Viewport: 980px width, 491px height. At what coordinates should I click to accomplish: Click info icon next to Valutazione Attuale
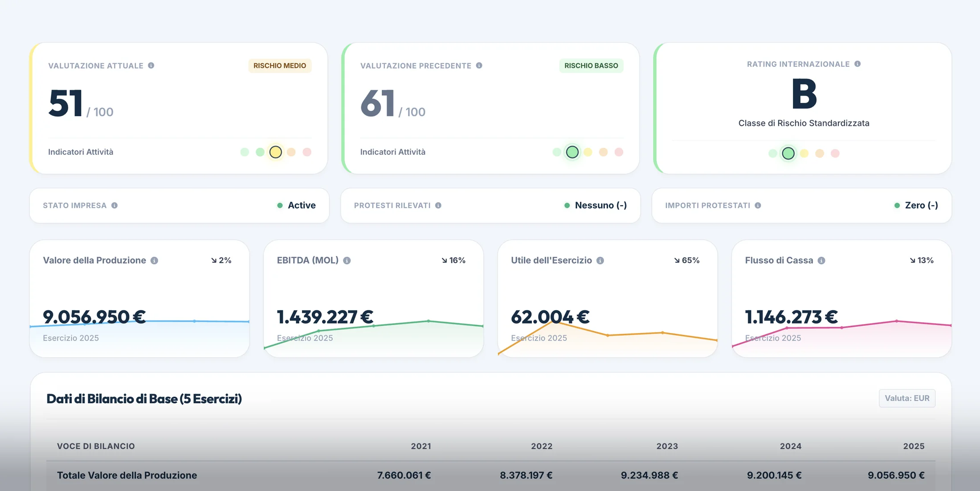click(151, 65)
